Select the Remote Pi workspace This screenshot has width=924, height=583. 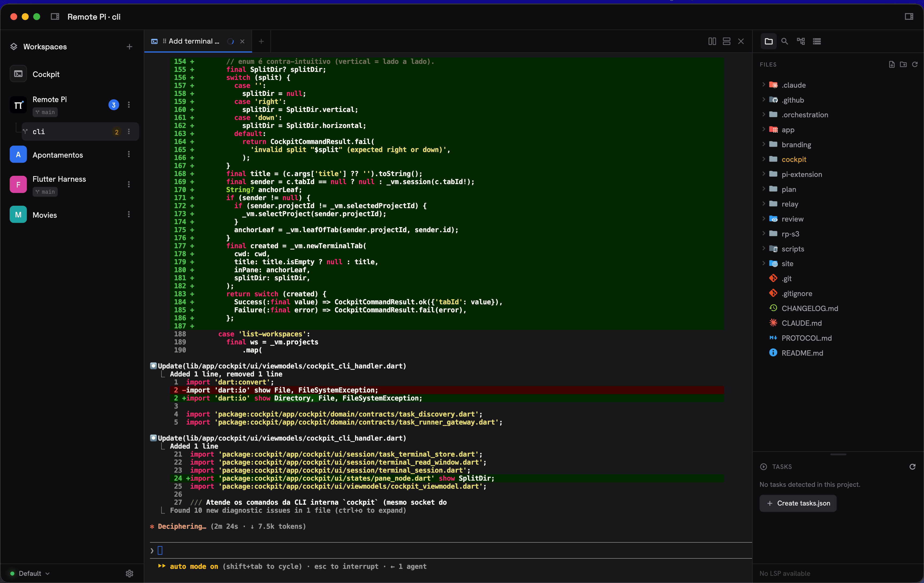tap(72, 105)
